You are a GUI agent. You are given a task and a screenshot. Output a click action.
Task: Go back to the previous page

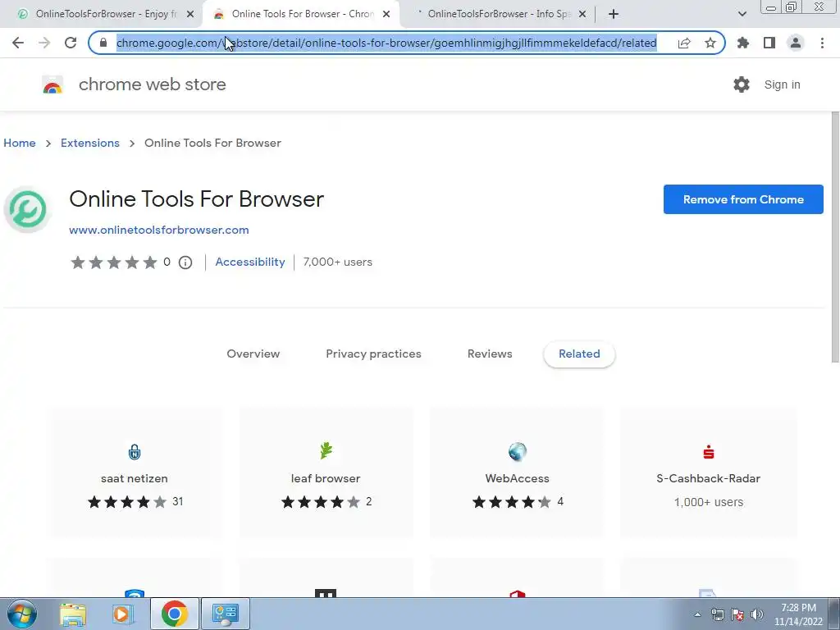18,43
